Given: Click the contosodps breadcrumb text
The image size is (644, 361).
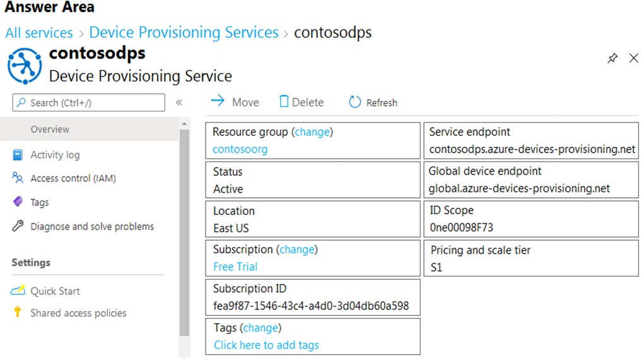Looking at the screenshot, I should [x=332, y=33].
